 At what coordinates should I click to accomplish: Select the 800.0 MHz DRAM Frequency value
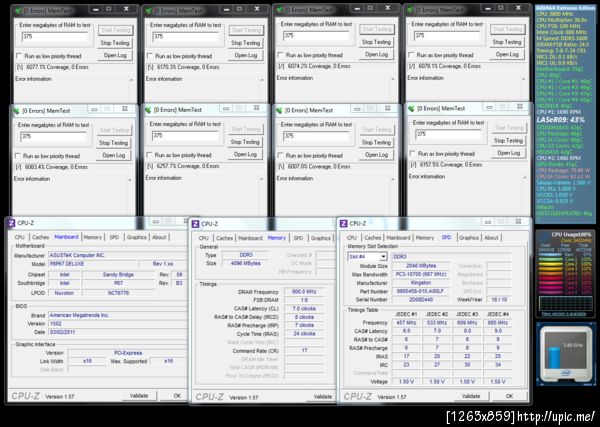pos(304,292)
